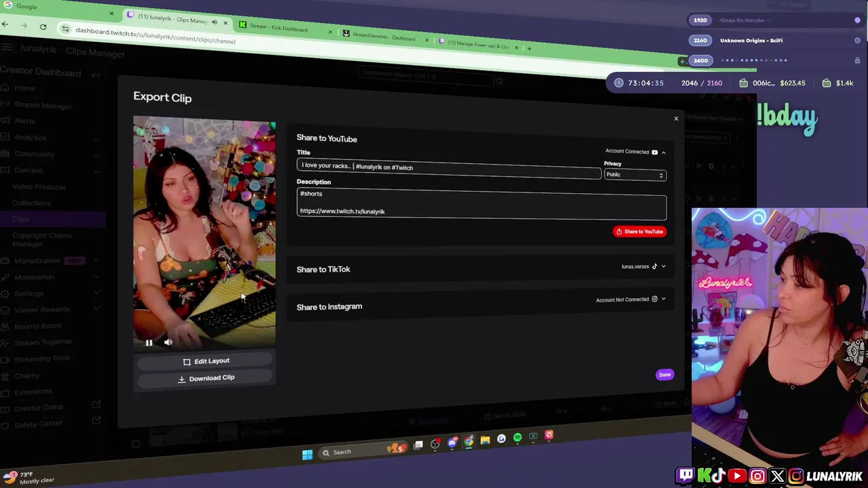Open File Explorer from the taskbar
868x488 pixels.
(485, 440)
